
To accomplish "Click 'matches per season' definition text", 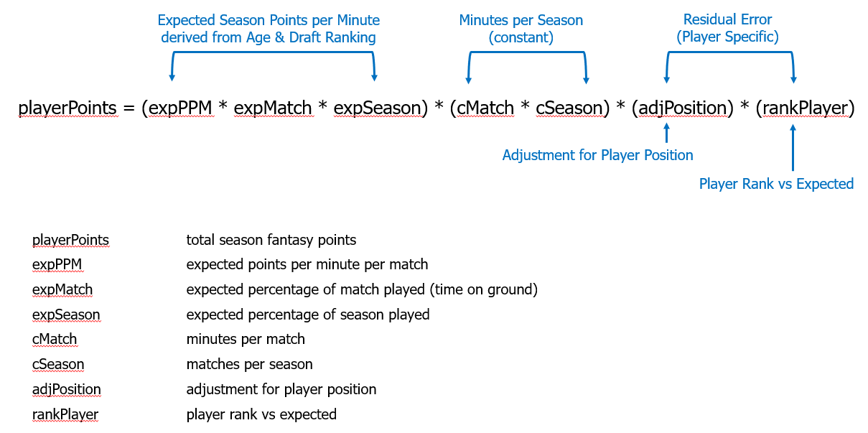I will coord(250,364).
